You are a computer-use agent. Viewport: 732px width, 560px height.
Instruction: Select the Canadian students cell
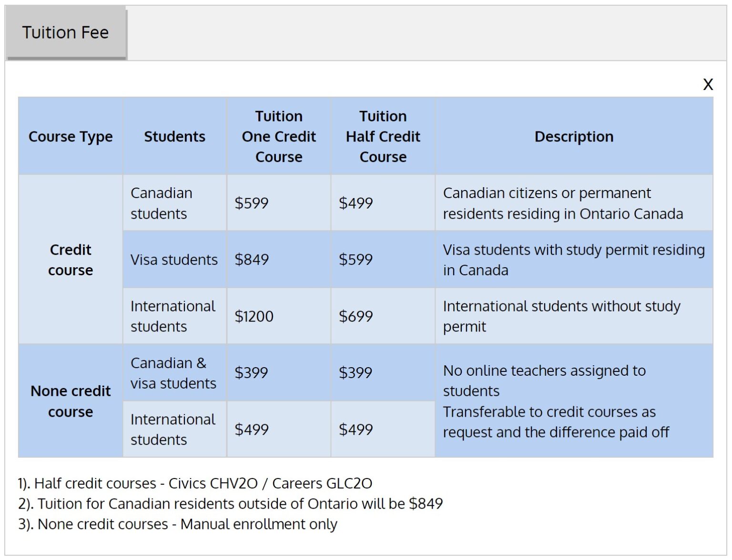[x=174, y=203]
